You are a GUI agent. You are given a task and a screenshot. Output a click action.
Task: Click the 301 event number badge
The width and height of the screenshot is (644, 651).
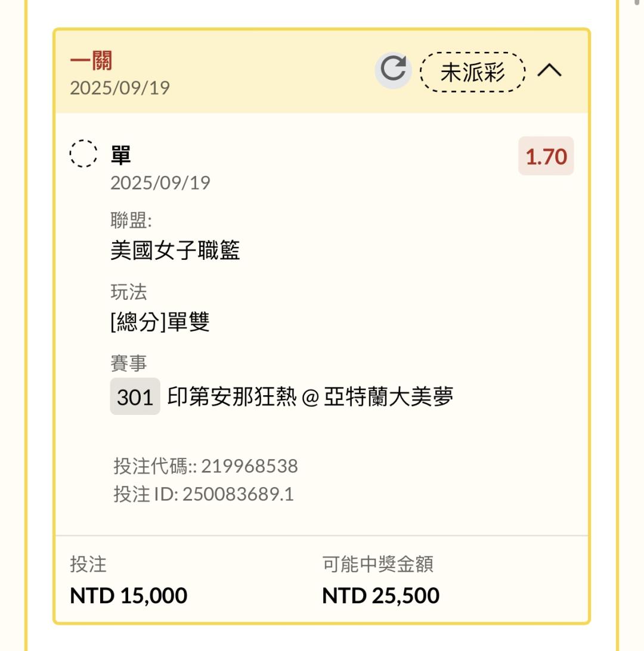[135, 396]
